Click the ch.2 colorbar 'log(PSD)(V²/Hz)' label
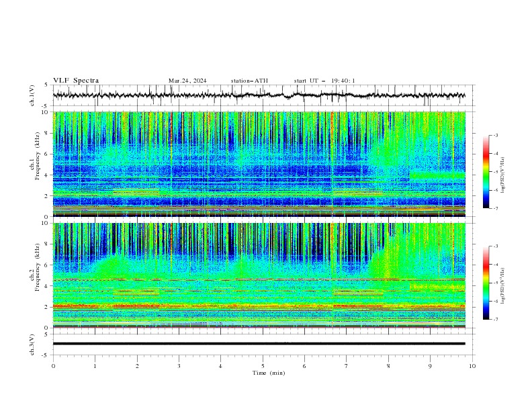This screenshot has width=532, height=411. pyautogui.click(x=503, y=286)
